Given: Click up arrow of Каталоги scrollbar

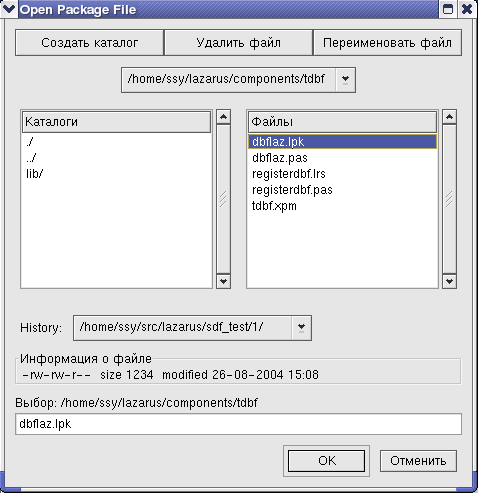Looking at the screenshot, I should pos(223,117).
